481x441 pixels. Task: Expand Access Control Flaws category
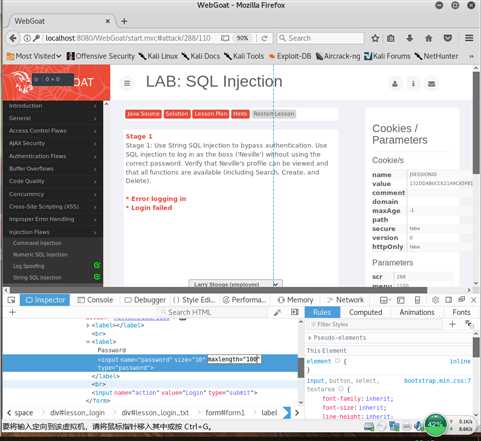(x=52, y=131)
